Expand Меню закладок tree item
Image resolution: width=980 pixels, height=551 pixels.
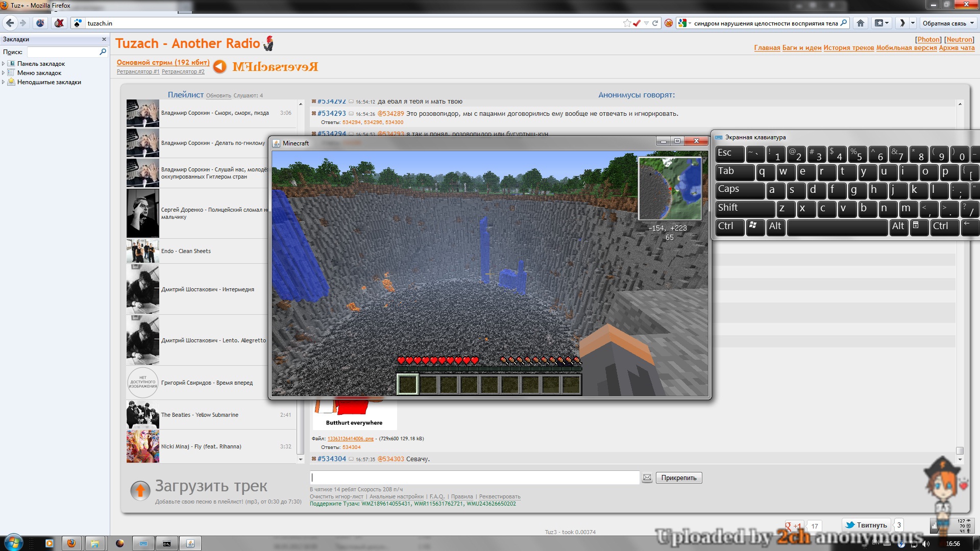pos(3,73)
